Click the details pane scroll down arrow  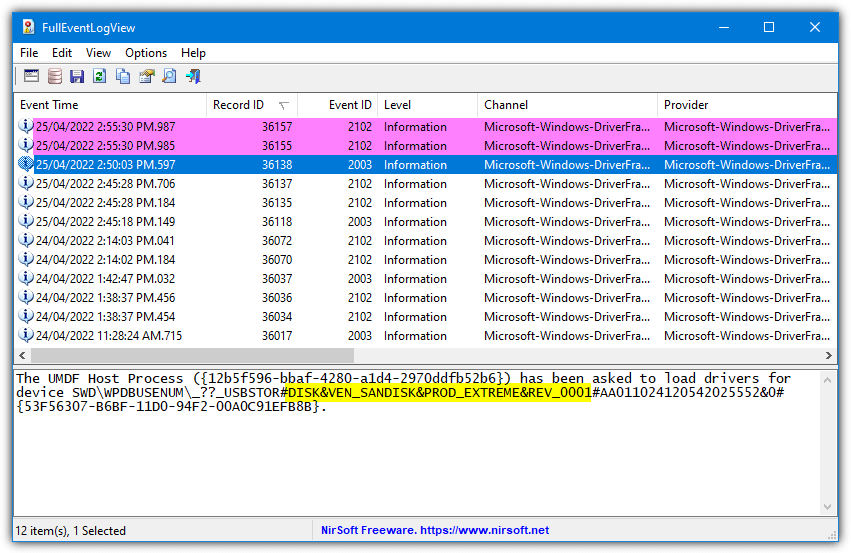click(827, 507)
